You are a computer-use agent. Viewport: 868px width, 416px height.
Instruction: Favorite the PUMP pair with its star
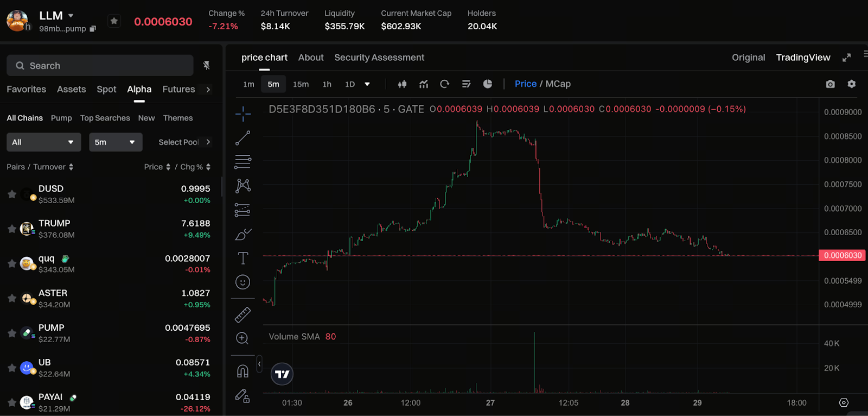(x=12, y=333)
